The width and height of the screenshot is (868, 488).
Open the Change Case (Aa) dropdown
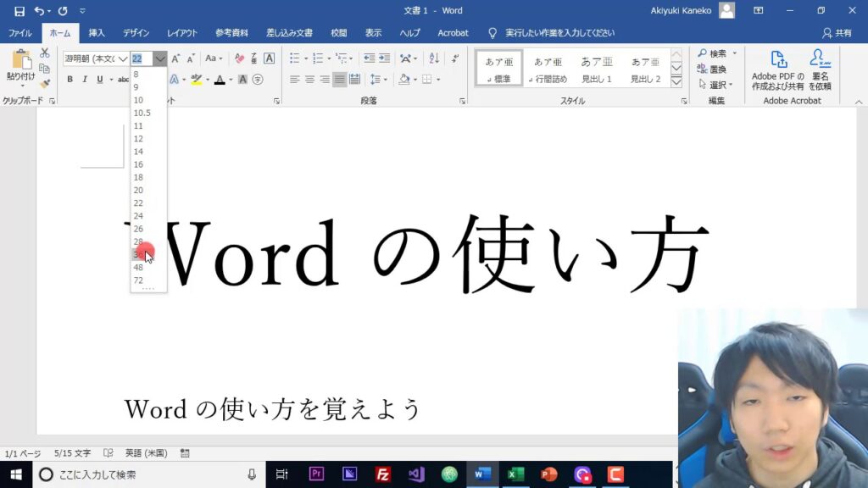(213, 58)
